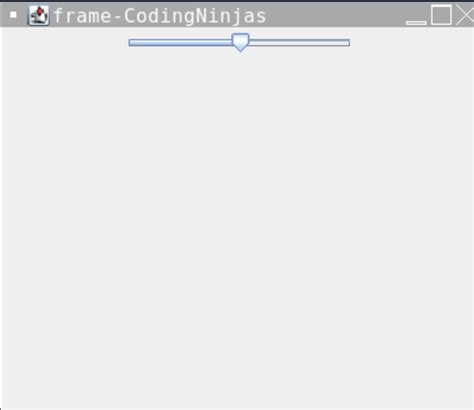474x410 pixels.
Task: Click the blank panel area beside the slider
Action: tap(412, 42)
